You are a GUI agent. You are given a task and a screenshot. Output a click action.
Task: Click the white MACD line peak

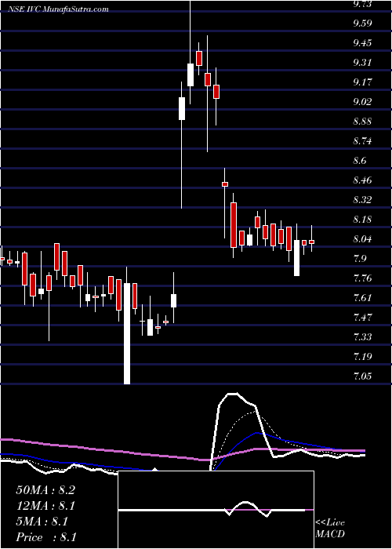(232, 394)
